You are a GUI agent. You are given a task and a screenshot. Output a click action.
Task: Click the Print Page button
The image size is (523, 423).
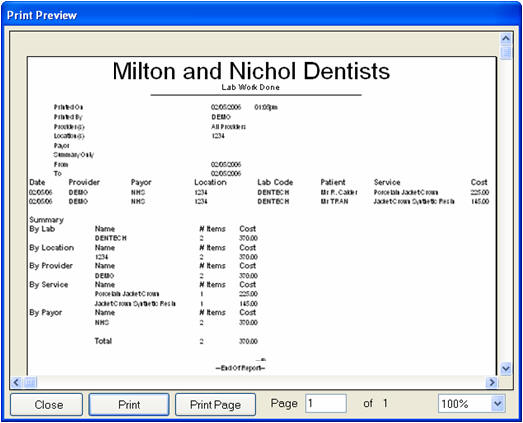[x=215, y=405]
